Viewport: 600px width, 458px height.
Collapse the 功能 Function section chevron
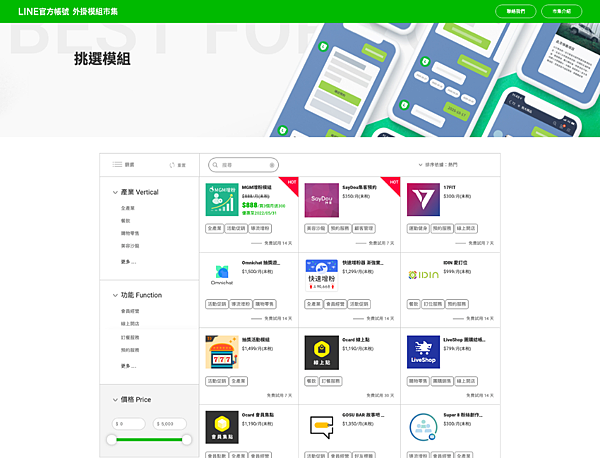point(115,295)
